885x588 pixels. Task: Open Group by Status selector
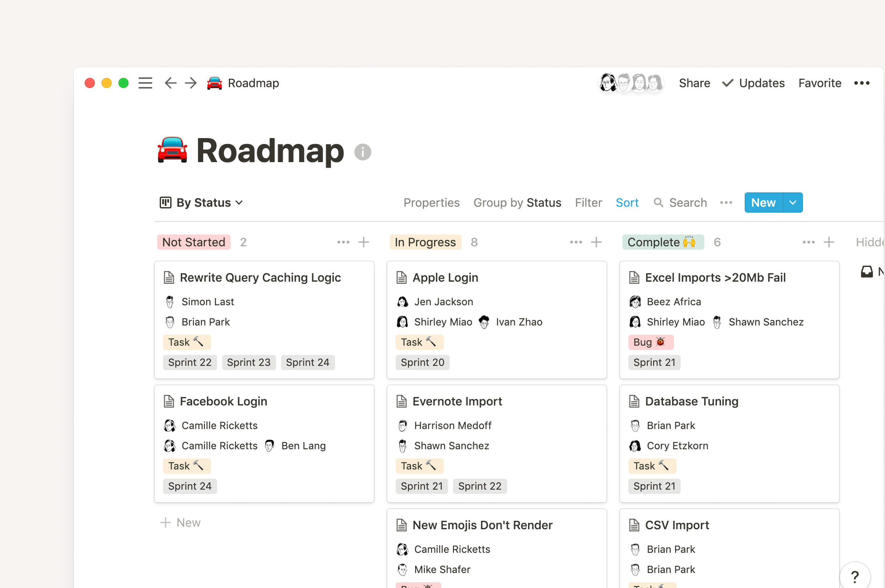click(x=517, y=202)
